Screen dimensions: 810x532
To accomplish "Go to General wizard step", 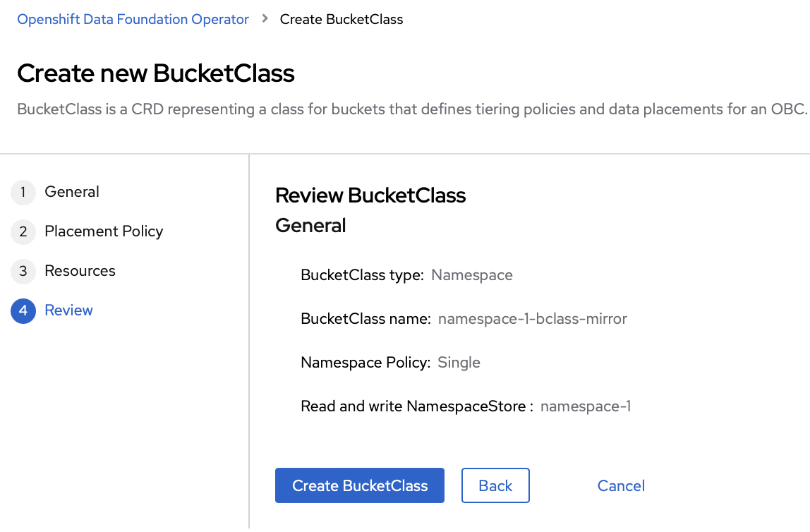I will 72,192.
